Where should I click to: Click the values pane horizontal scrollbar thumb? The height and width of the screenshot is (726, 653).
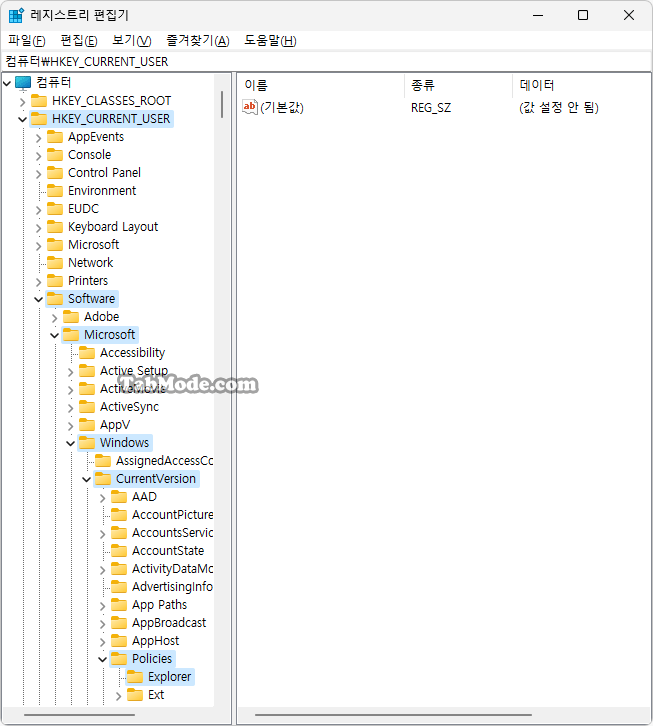(393, 715)
